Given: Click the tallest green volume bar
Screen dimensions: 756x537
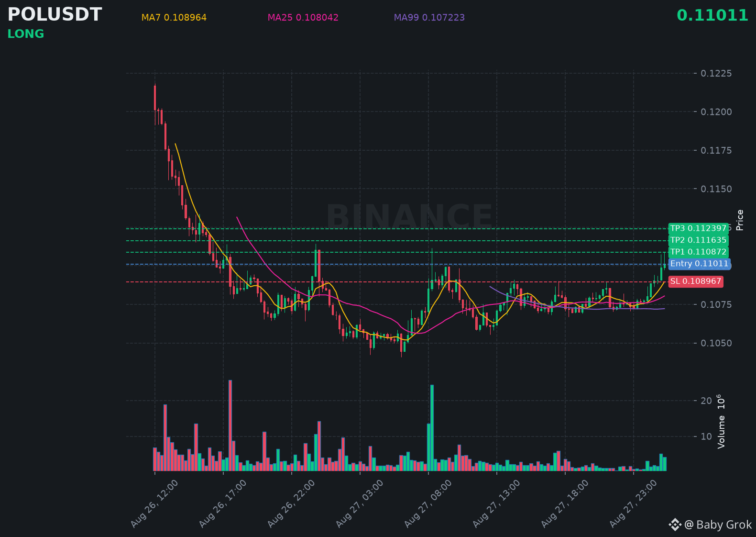Looking at the screenshot, I should (x=432, y=428).
